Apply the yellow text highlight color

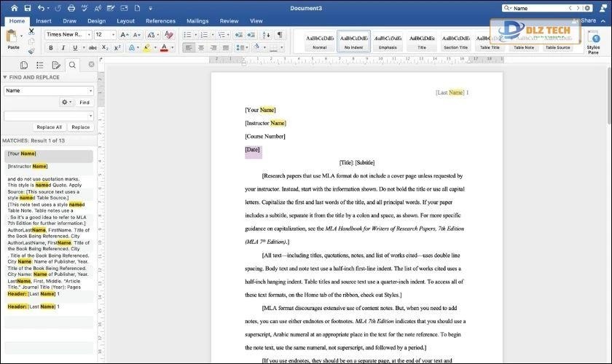[x=146, y=48]
